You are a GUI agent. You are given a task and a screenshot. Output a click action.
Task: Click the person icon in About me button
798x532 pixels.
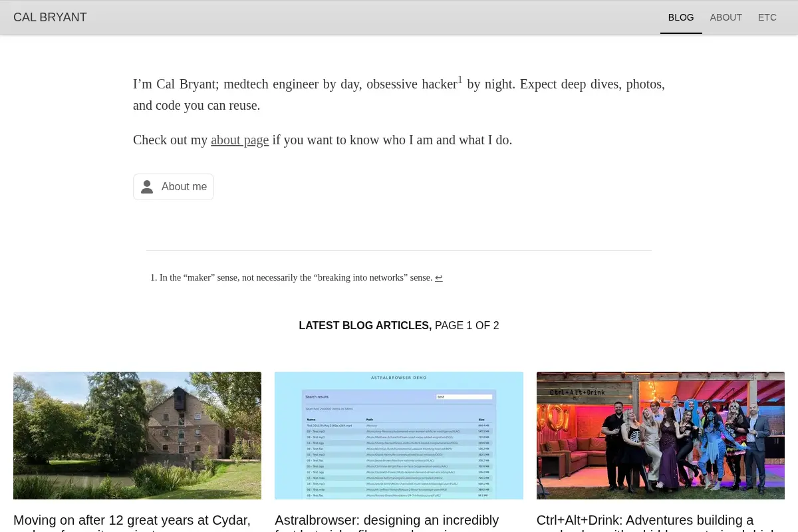click(147, 187)
